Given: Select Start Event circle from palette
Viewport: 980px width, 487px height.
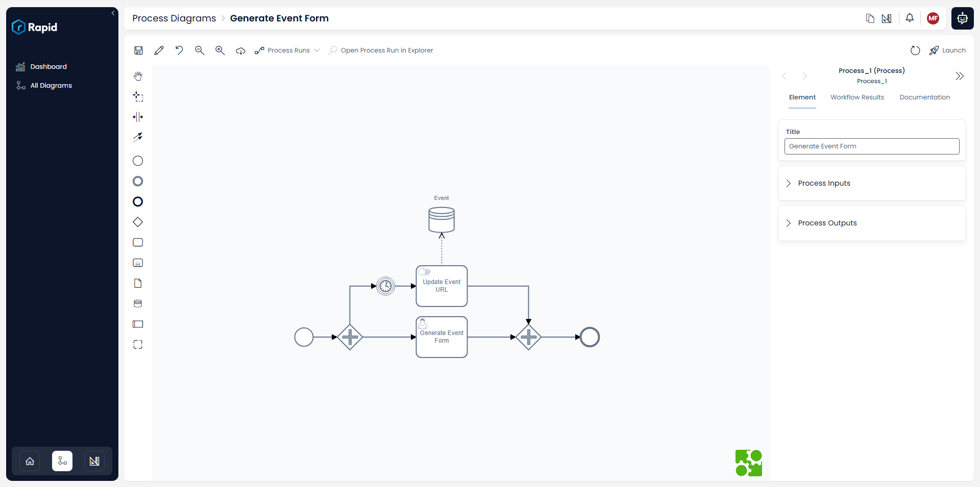Looking at the screenshot, I should pos(138,161).
